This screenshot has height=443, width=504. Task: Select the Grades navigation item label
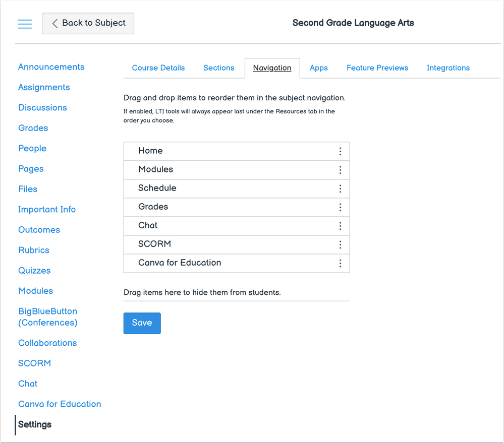pos(153,207)
